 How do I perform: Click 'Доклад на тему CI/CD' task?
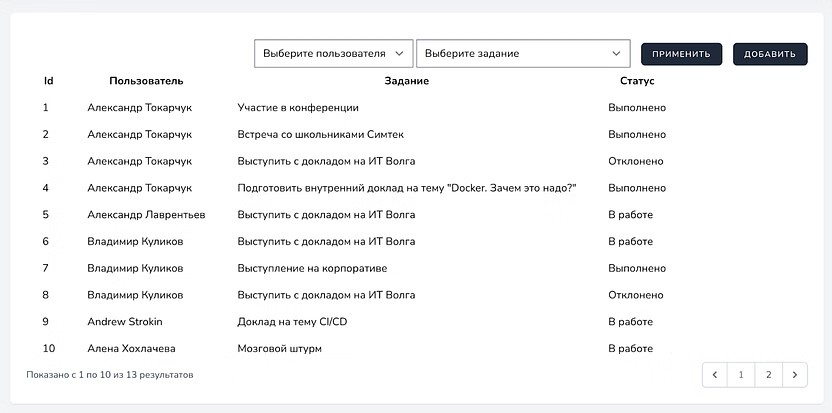pos(292,322)
